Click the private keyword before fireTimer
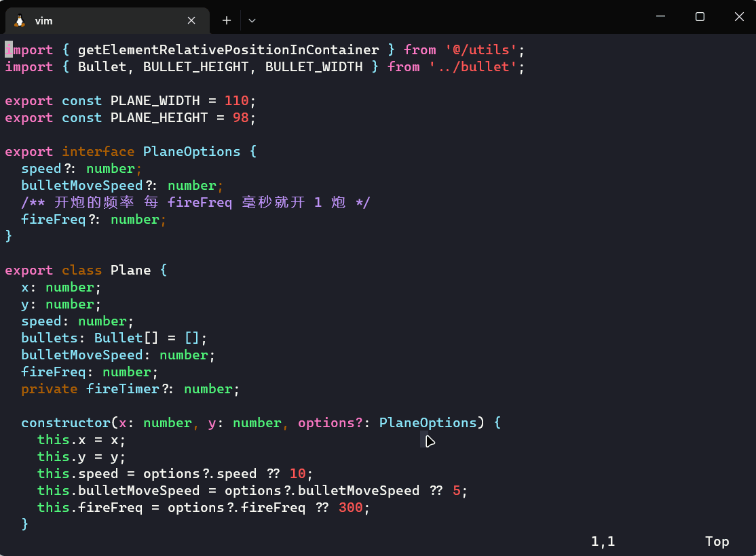Viewport: 756px width, 556px height. click(x=49, y=389)
